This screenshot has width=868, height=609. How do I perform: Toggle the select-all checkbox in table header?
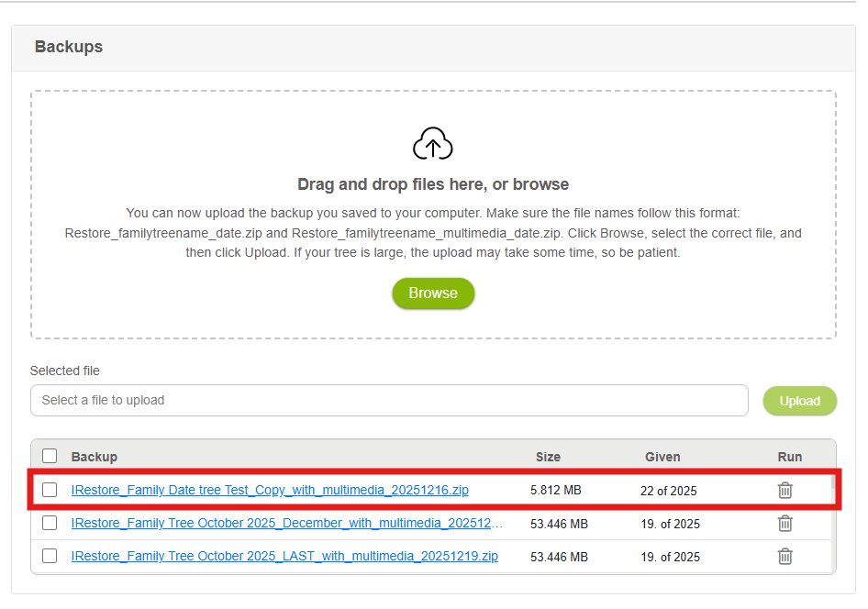[x=50, y=456]
